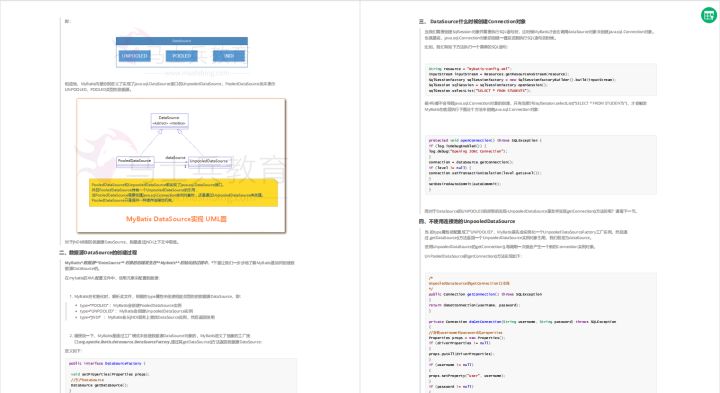Click heading '三、DataSource什么时候创建Connection对象'

[x=472, y=21]
